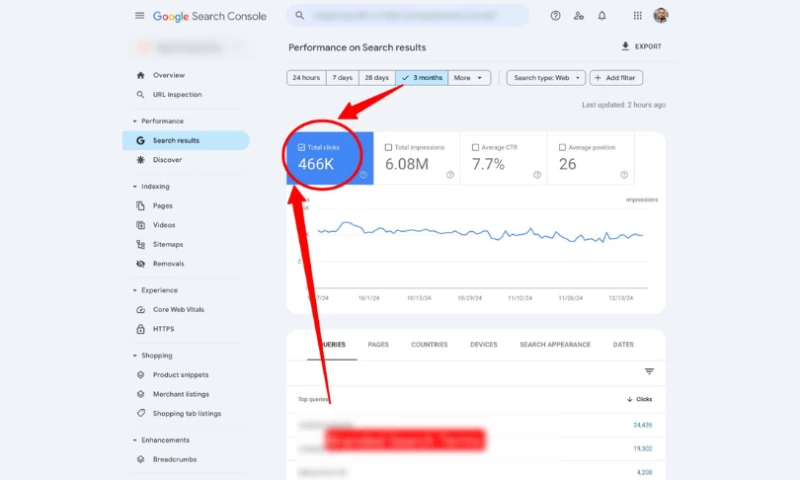Click the inspect URL search field

(407, 16)
